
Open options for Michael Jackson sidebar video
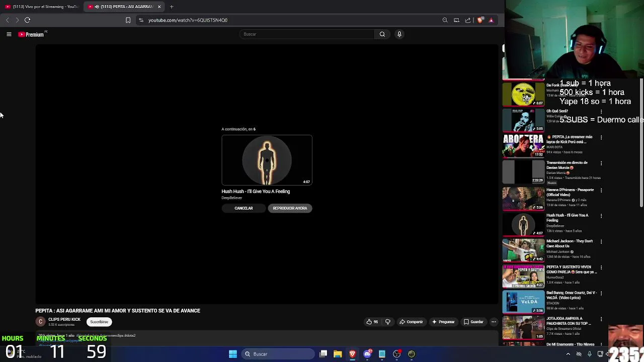tap(601, 241)
